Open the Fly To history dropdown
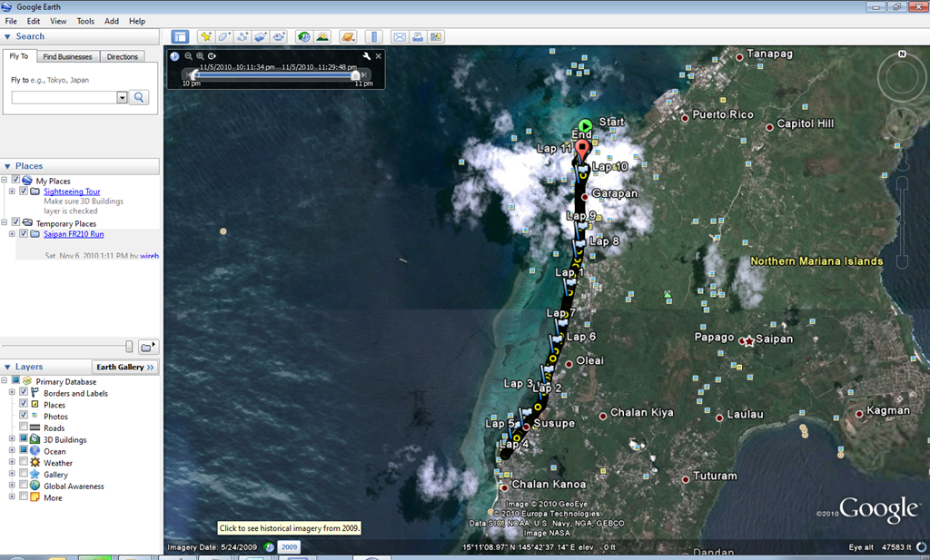 click(x=123, y=97)
